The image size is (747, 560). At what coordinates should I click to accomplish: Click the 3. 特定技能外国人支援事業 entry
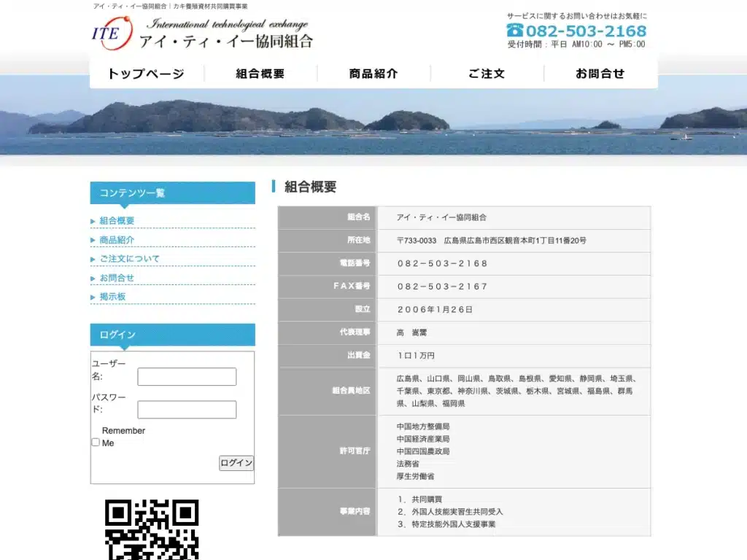(x=447, y=524)
